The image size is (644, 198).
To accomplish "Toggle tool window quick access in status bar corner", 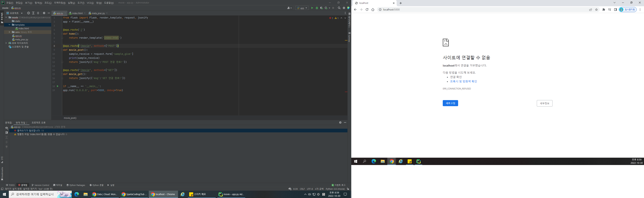I will (x=2, y=189).
